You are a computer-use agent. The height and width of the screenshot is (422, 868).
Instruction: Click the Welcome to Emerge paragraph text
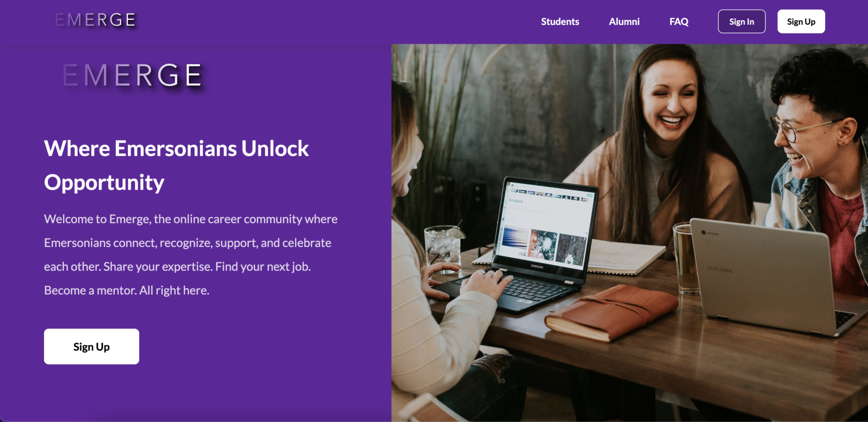coord(191,255)
